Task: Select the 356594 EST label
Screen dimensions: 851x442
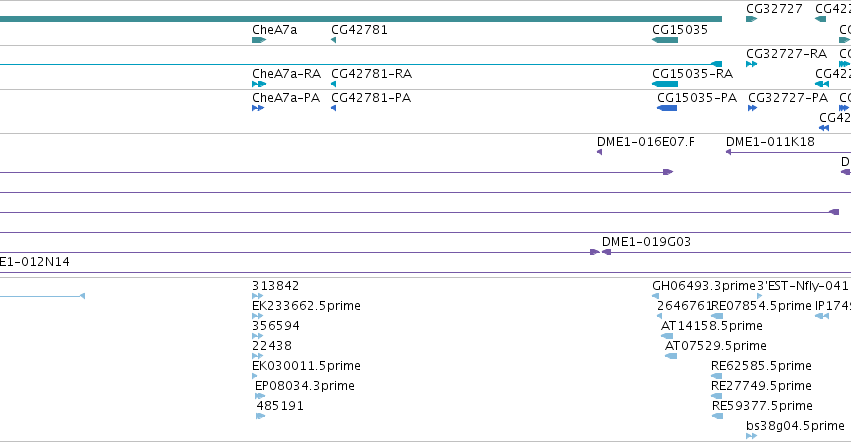Action: (276, 326)
